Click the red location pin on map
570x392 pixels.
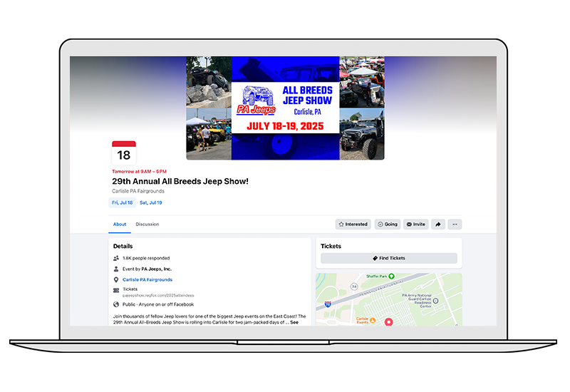pos(388,322)
